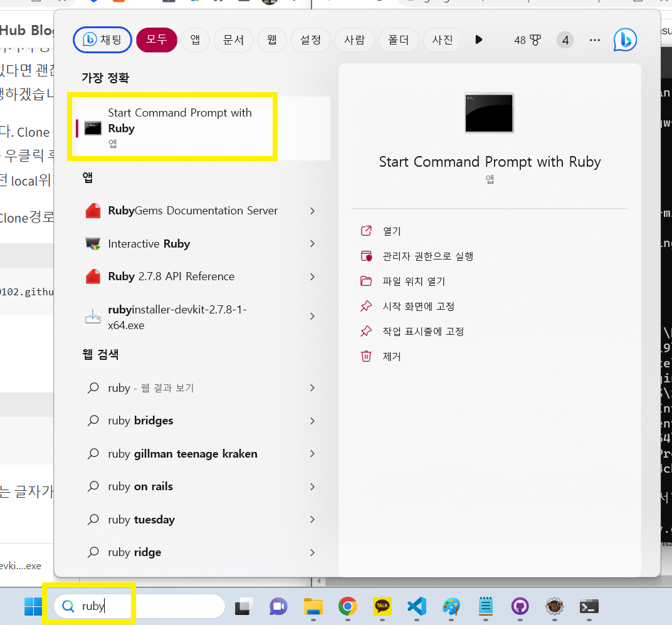This screenshot has height=625, width=672.
Task: Open the gear-shaped IDE taskbar icon
Action: click(555, 606)
